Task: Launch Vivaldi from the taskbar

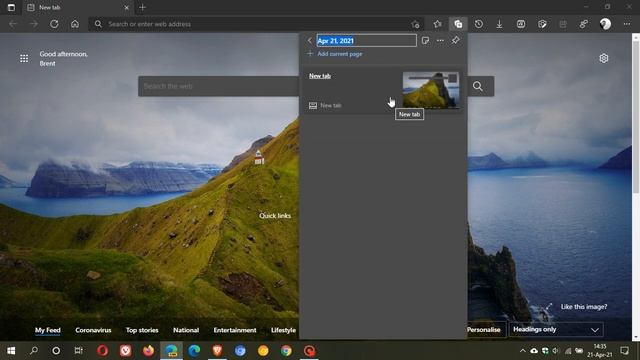Action: click(x=125, y=351)
